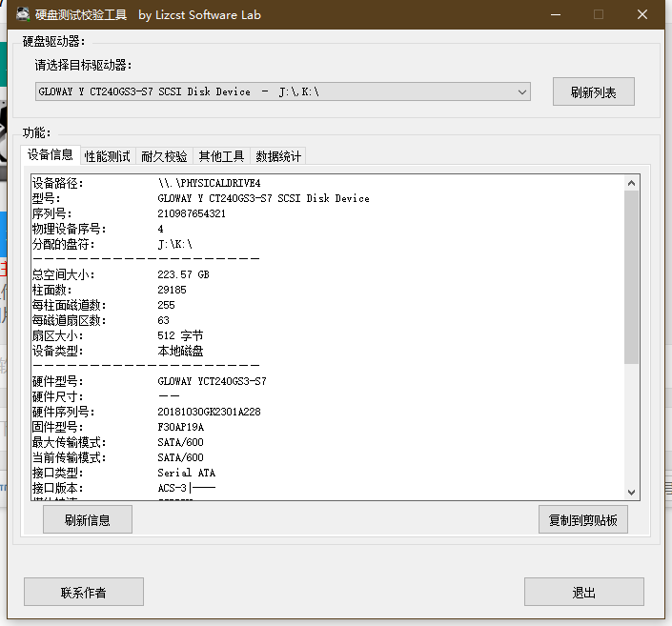Minimize the disk tool window

pyautogui.click(x=556, y=14)
